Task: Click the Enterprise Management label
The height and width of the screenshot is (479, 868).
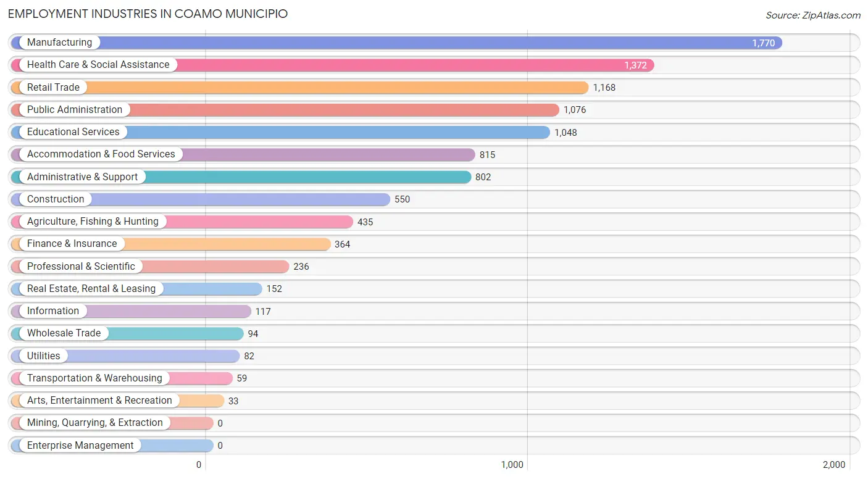Action: (x=80, y=446)
